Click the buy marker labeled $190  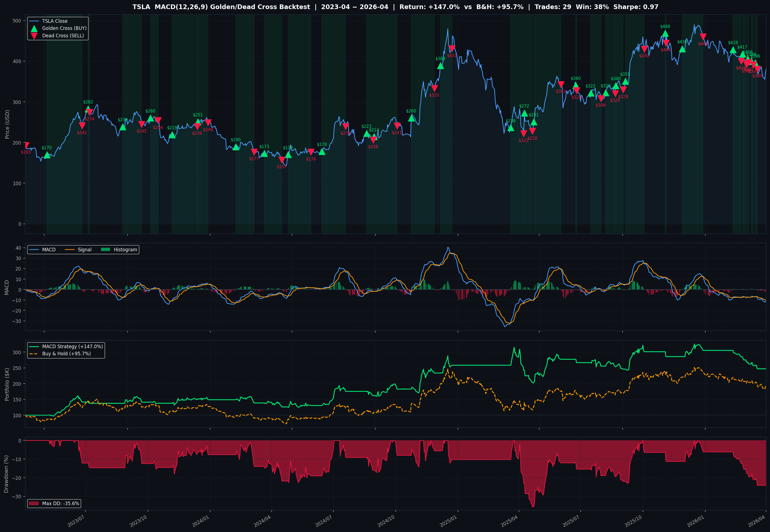pos(236,147)
